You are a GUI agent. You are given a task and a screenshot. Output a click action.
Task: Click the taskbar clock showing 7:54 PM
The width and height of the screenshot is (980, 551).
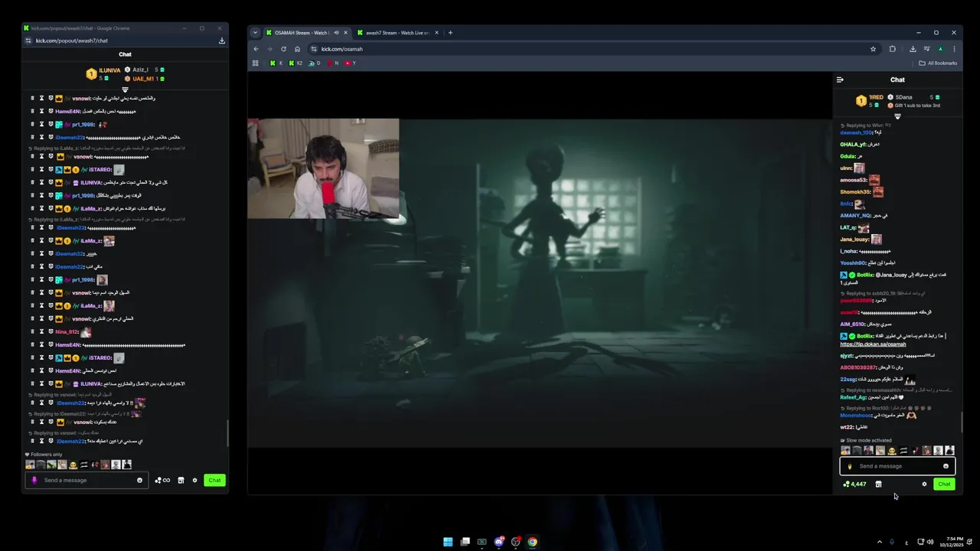tap(952, 542)
